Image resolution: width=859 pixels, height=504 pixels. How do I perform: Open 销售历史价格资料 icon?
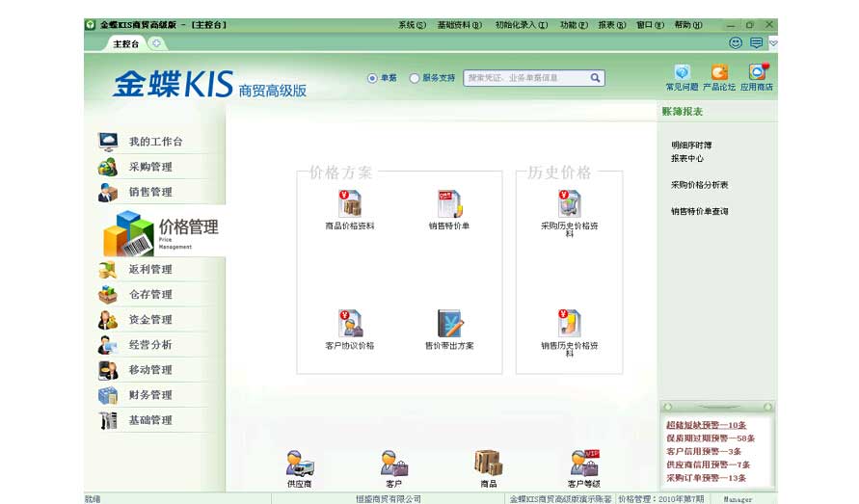pyautogui.click(x=569, y=324)
